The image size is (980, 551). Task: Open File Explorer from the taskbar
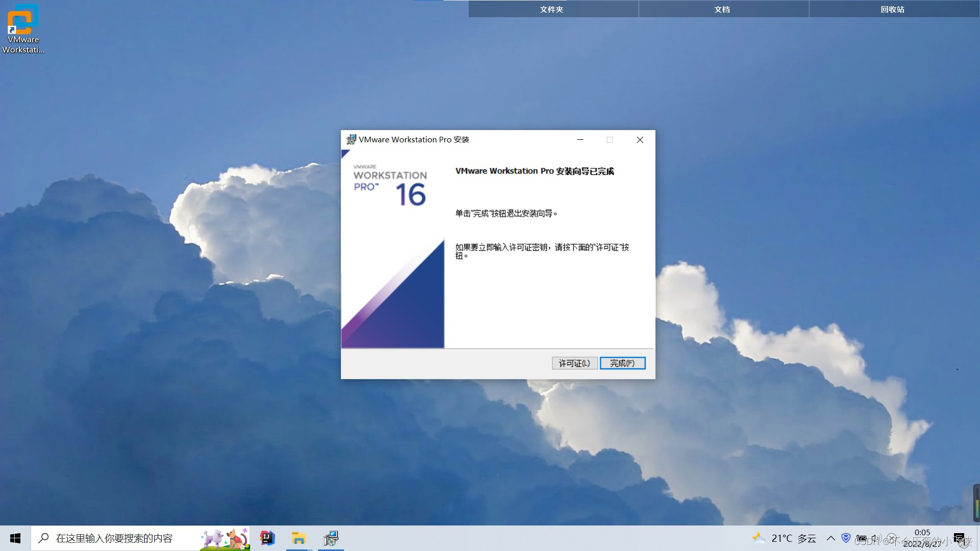tap(299, 538)
